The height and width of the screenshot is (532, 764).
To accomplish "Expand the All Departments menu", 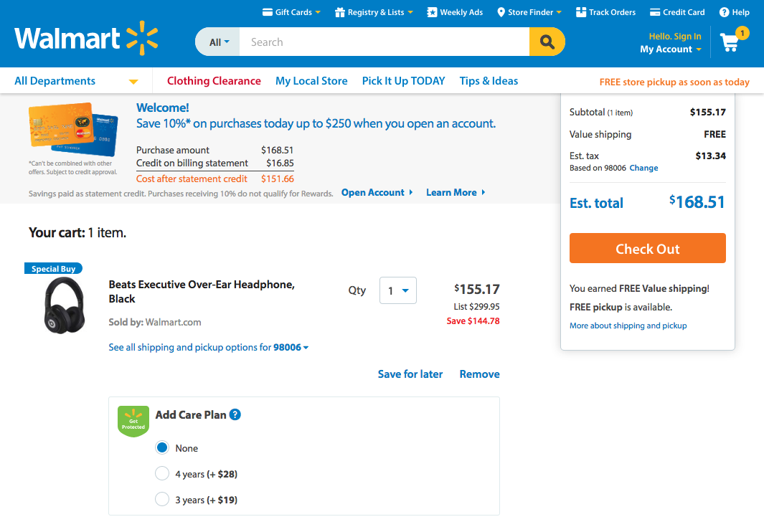I will (x=76, y=81).
